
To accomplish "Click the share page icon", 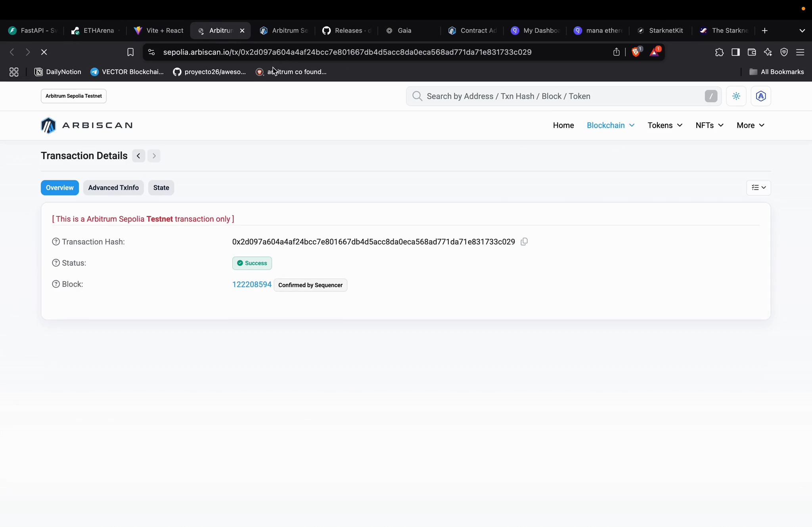I will (616, 52).
